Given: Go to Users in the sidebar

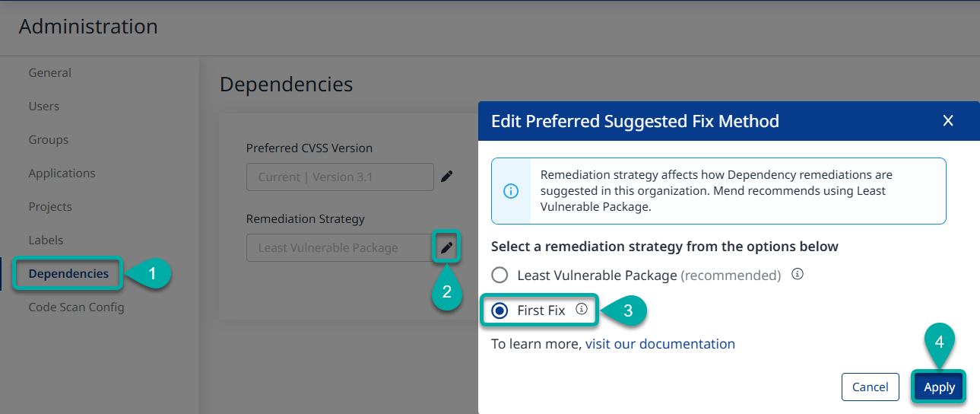Looking at the screenshot, I should [x=44, y=107].
